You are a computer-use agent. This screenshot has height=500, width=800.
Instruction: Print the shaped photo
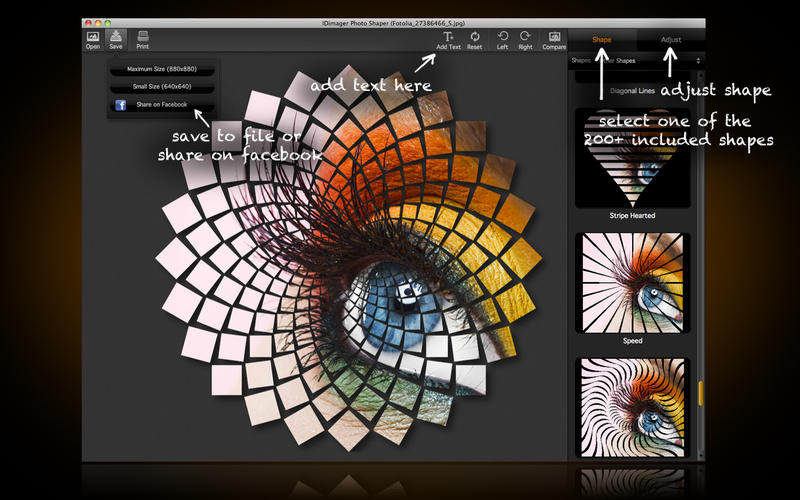pyautogui.click(x=142, y=38)
